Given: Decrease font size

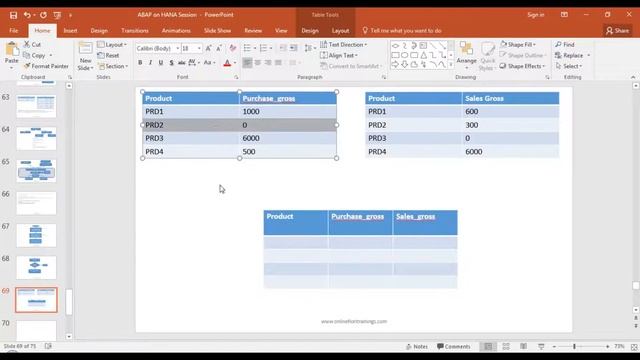Looking at the screenshot, I should point(219,48).
